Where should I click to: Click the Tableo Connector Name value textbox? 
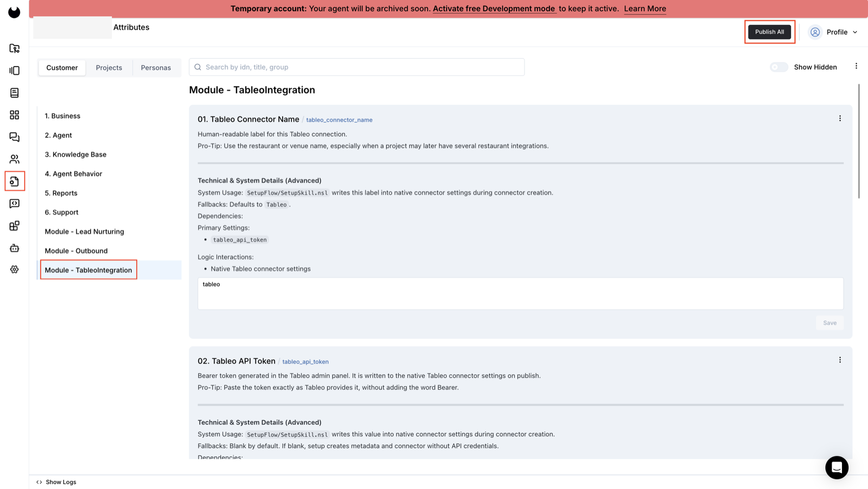click(520, 294)
